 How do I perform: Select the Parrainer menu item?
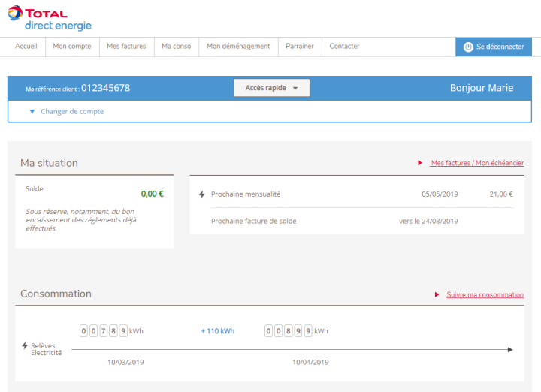[300, 47]
